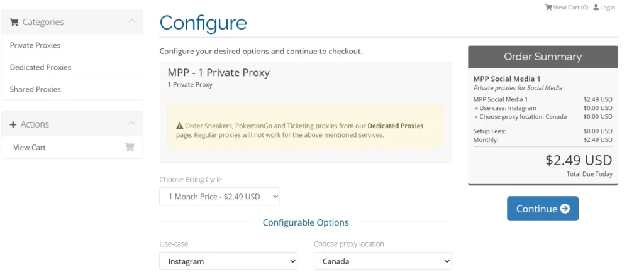This screenshot has height=272, width=644.
Task: Open the proxy location dropdown showing Canada
Action: point(382,261)
